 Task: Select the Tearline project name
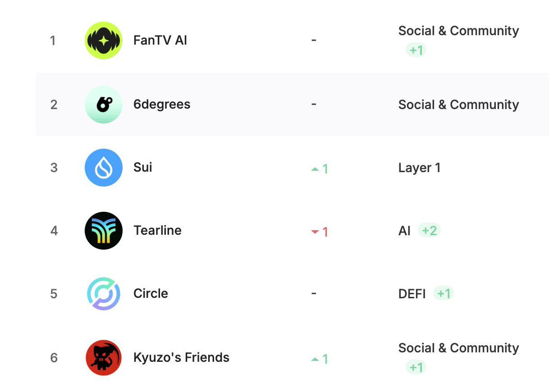(x=157, y=230)
